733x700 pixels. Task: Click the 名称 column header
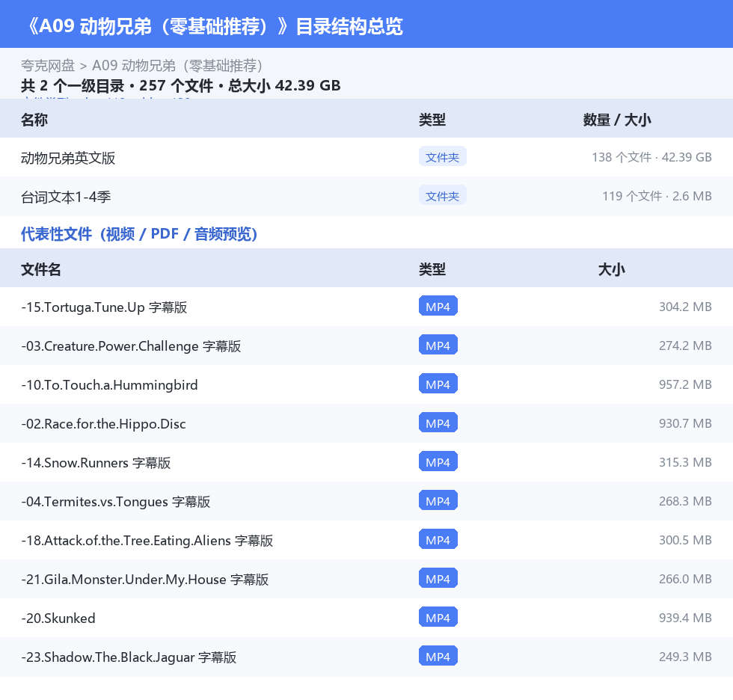click(x=34, y=120)
